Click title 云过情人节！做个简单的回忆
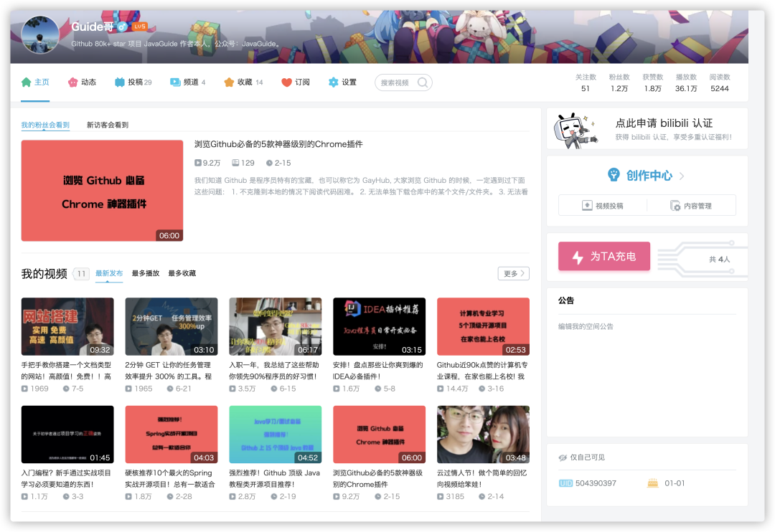The height and width of the screenshot is (532, 775). click(482, 478)
